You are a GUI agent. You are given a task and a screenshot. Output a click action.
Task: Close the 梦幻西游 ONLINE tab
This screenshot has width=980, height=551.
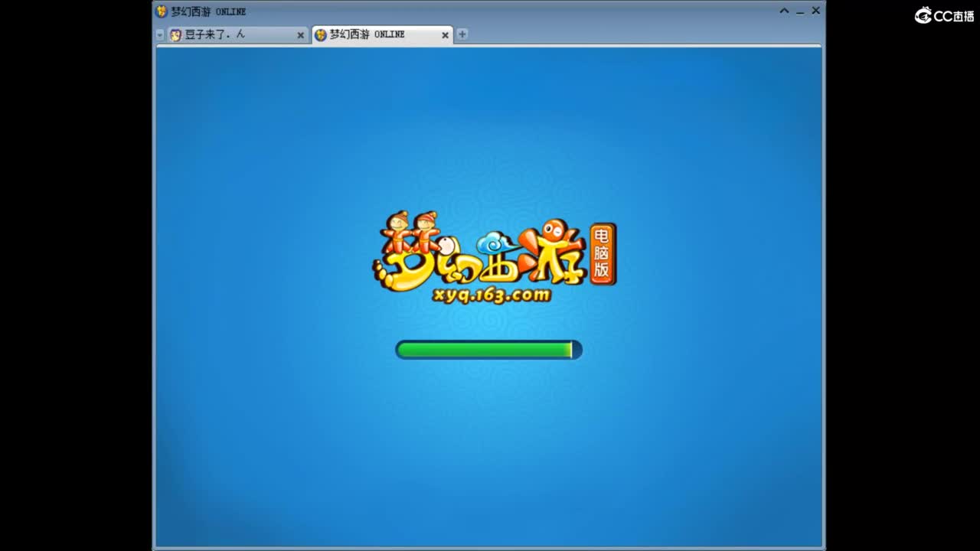click(445, 35)
